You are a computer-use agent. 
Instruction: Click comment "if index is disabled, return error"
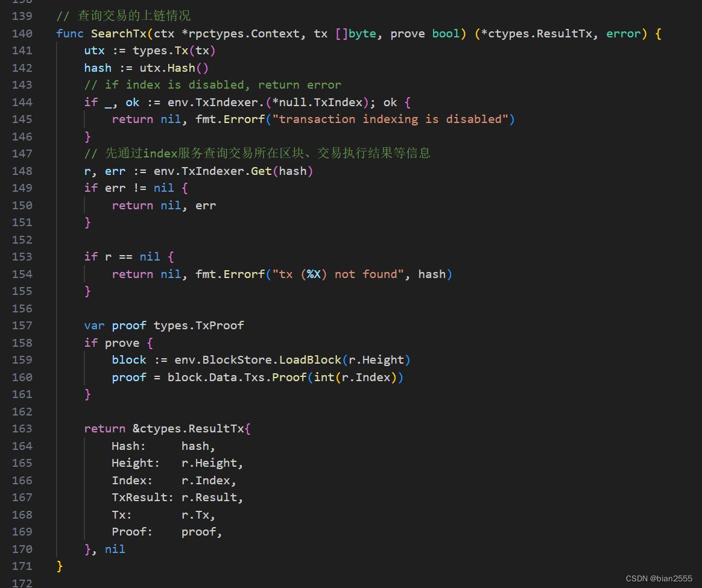(223, 85)
